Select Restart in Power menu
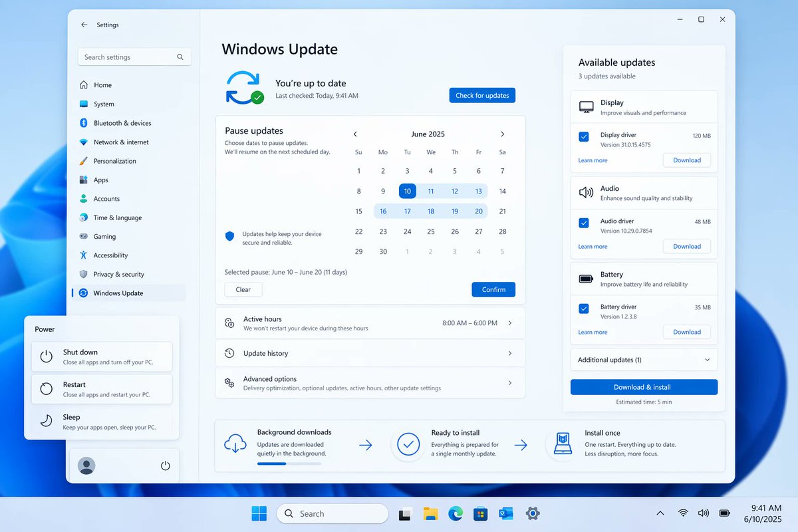Viewport: 798px width, 532px height. [102, 389]
